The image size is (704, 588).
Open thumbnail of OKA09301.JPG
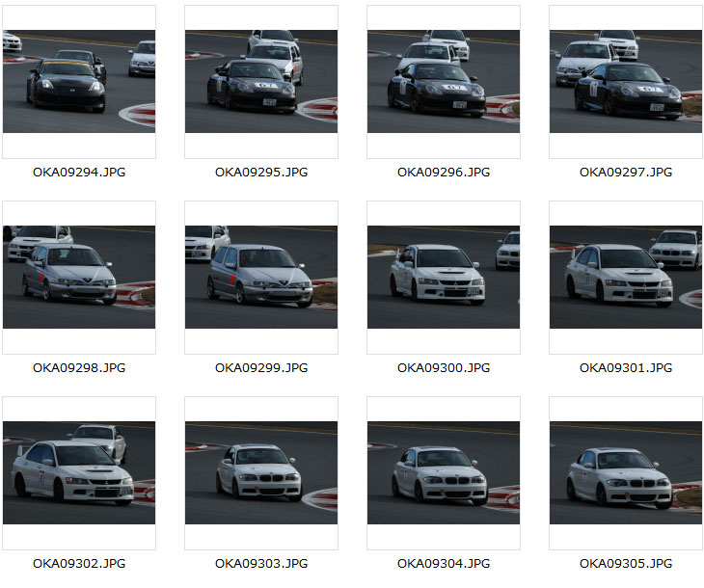(x=626, y=277)
